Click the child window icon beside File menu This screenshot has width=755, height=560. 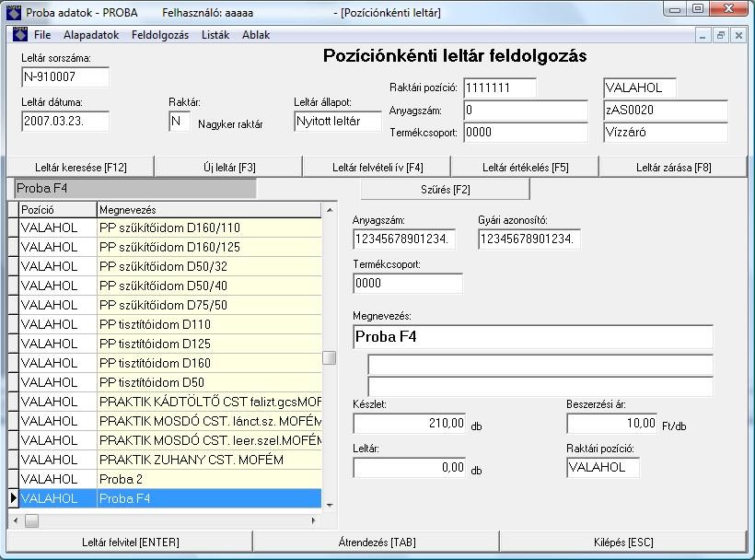[20, 35]
